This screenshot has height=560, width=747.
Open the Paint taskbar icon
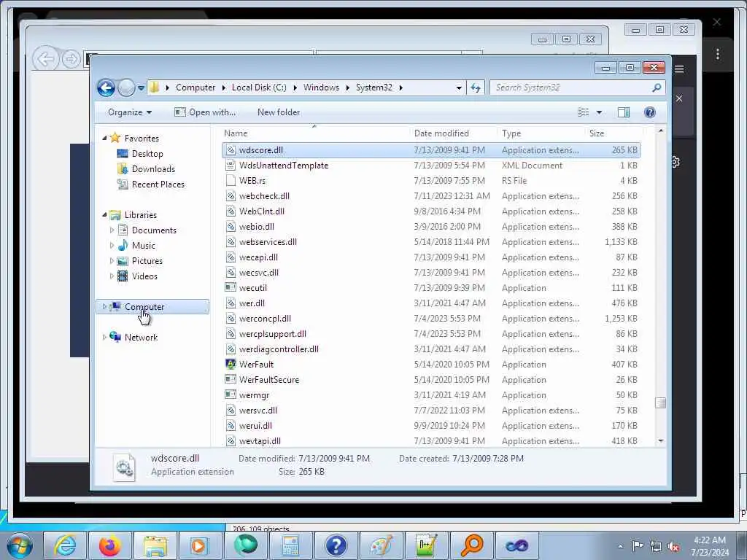tap(381, 545)
